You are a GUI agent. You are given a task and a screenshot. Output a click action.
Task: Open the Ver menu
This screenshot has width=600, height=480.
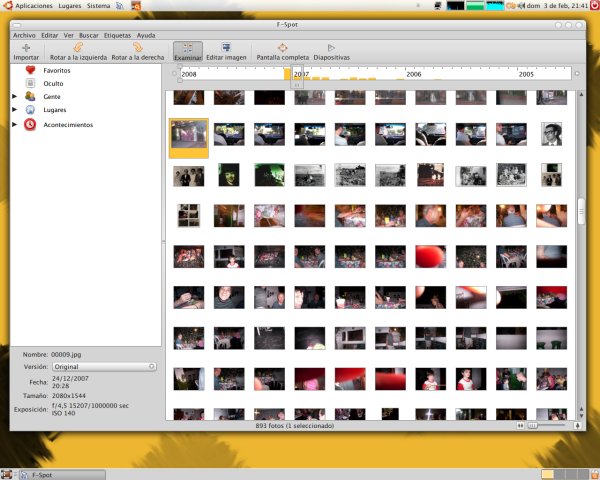point(68,35)
